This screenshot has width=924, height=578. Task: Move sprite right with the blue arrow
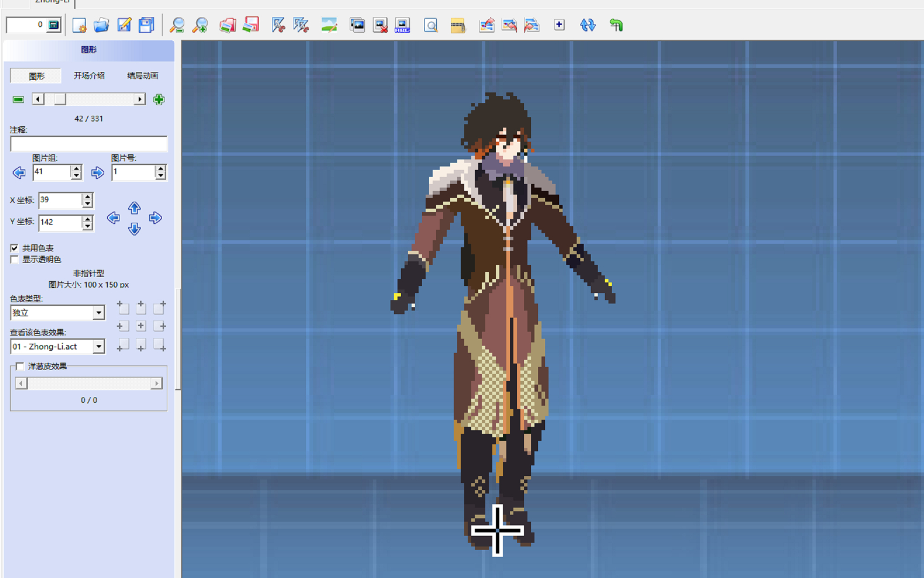(155, 218)
